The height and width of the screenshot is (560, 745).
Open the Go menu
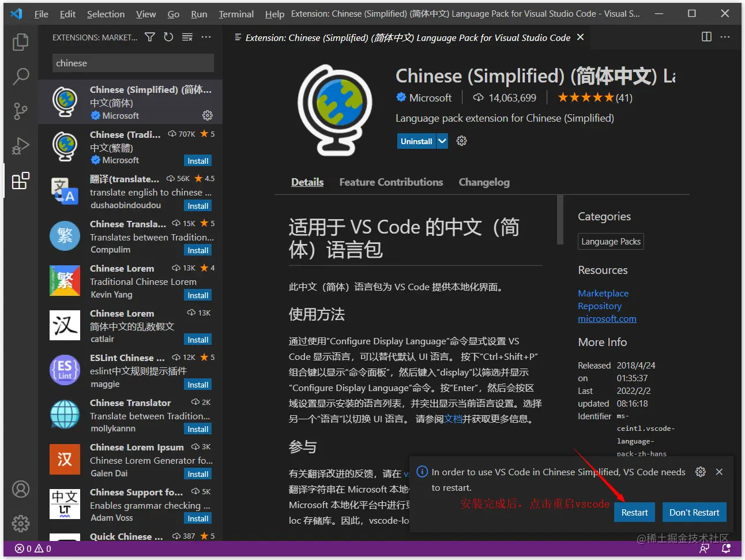(174, 14)
